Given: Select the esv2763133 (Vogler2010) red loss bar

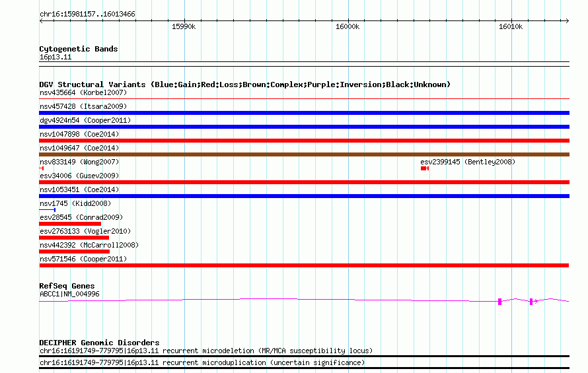Looking at the screenshot, I should 74,238.
